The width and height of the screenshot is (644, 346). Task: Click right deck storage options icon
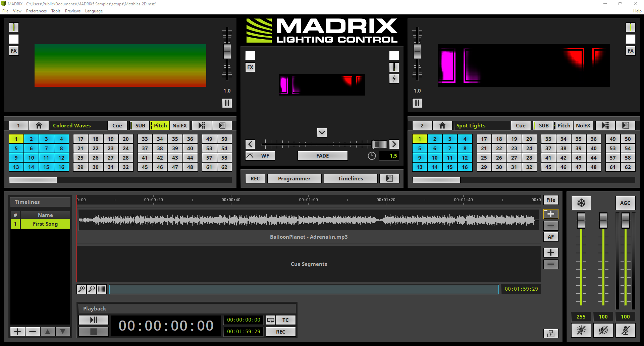pos(626,125)
